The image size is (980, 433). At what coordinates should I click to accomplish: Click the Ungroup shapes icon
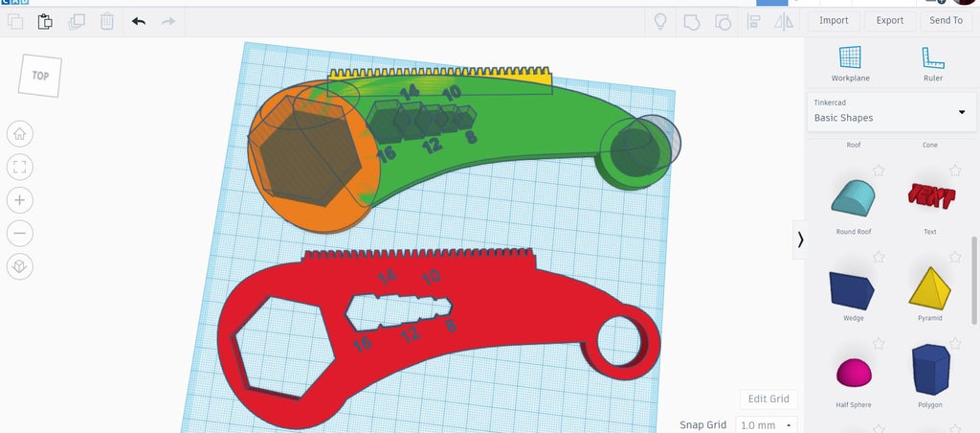pos(723,22)
